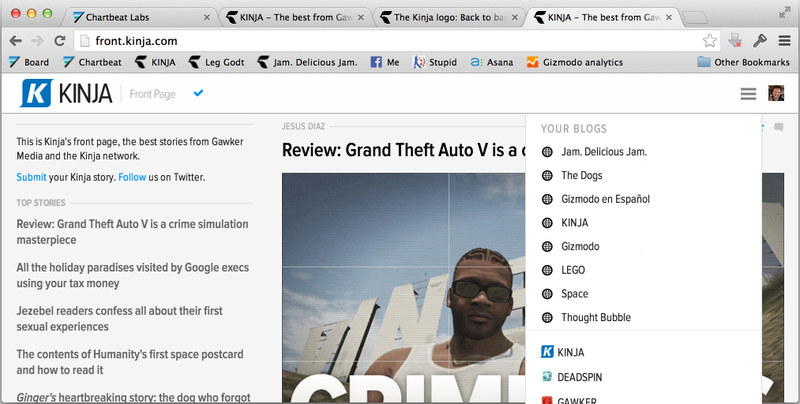Open the user profile avatar
This screenshot has height=404, width=800.
coord(776,93)
